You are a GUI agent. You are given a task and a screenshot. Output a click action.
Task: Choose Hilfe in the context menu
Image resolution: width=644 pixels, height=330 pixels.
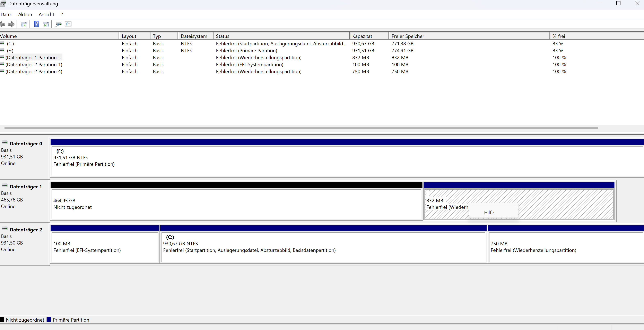pyautogui.click(x=489, y=212)
